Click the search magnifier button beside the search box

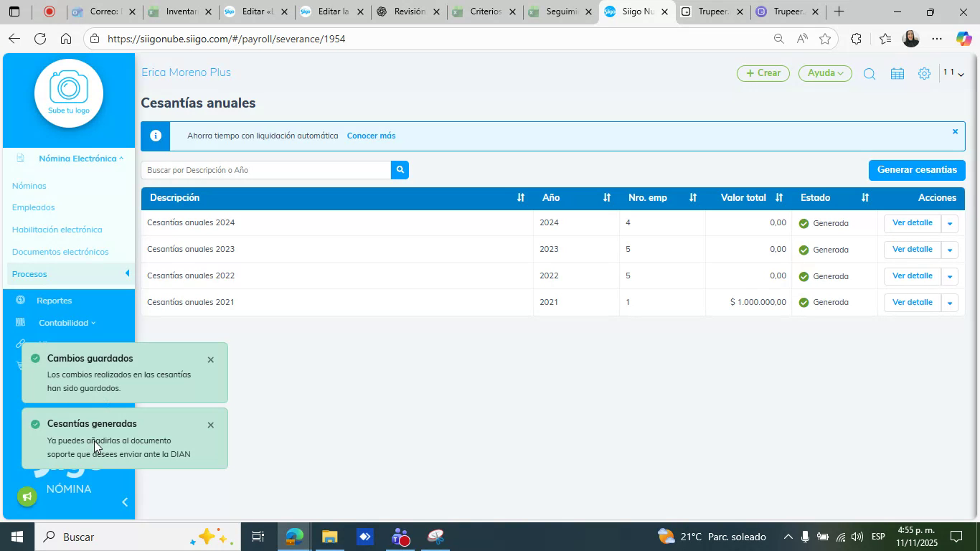[400, 170]
